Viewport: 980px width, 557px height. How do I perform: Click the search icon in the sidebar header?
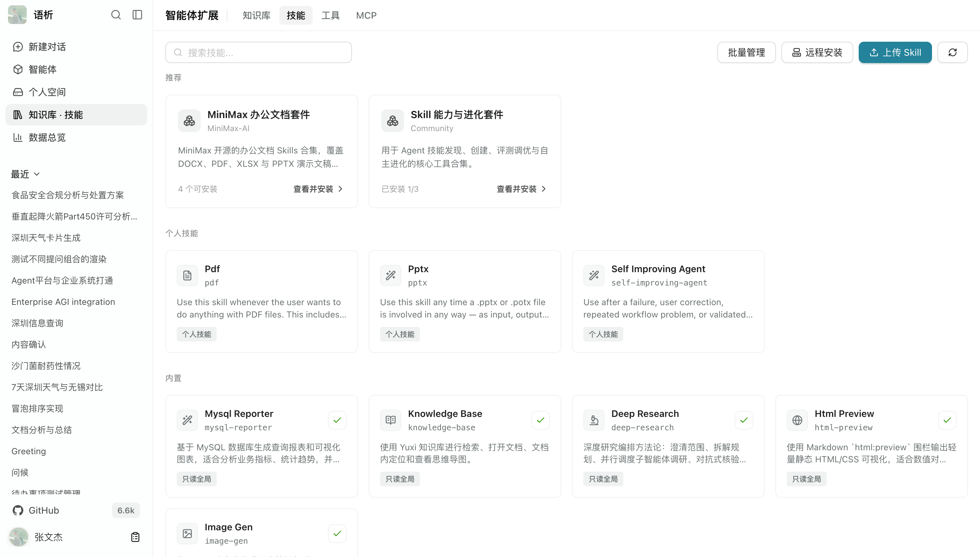[116, 15]
